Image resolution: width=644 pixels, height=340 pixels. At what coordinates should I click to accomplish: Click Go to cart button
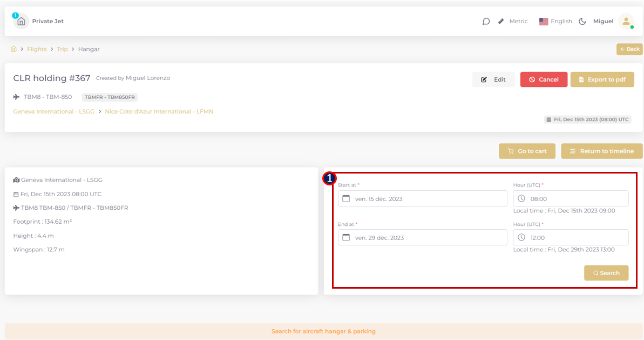(526, 151)
